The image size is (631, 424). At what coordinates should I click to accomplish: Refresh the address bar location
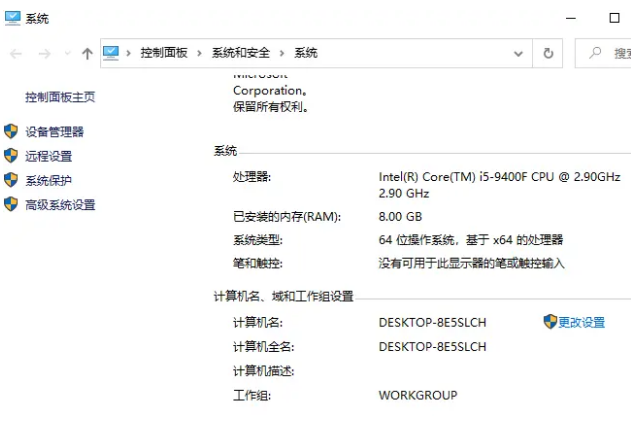[548, 53]
